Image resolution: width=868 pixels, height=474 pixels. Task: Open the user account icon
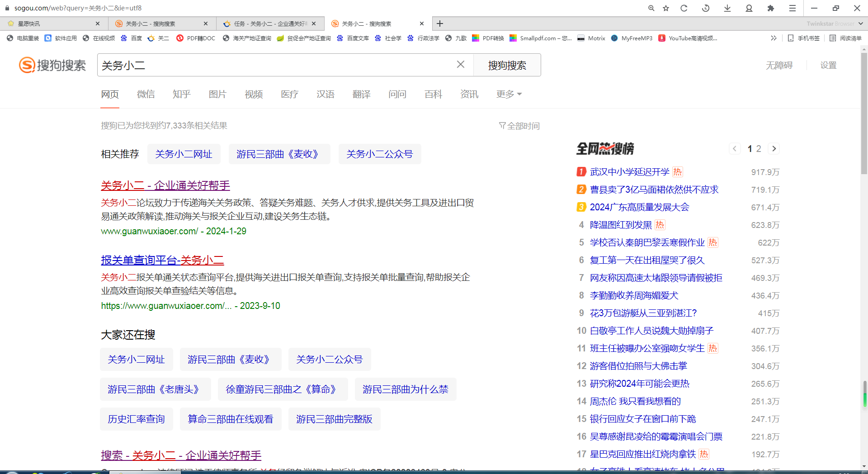749,8
